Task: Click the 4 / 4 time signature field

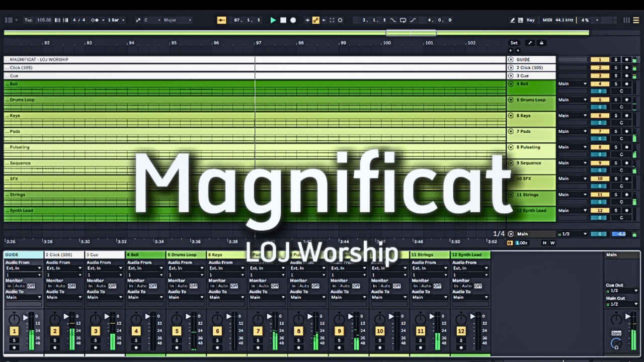Action: [x=78, y=20]
